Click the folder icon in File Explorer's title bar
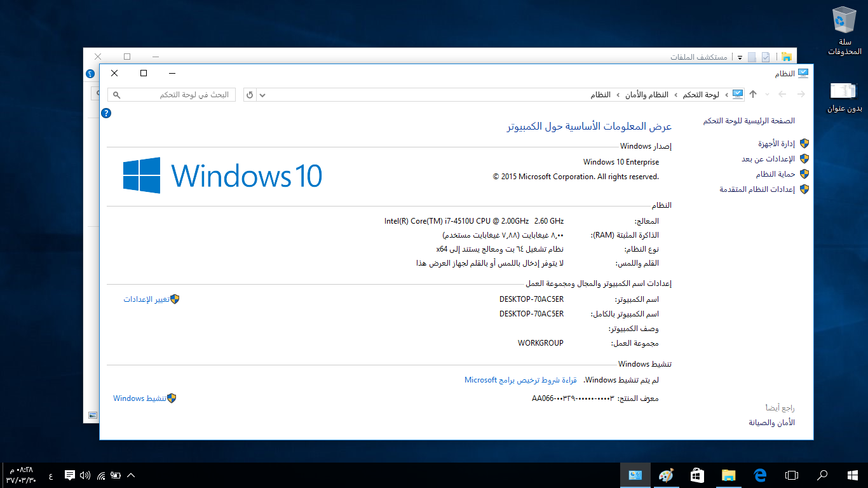 click(x=786, y=57)
